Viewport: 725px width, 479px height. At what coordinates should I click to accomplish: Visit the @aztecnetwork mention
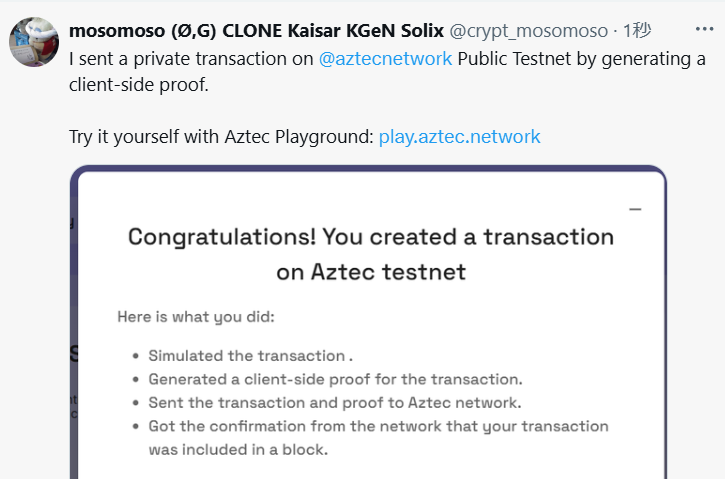click(x=385, y=59)
